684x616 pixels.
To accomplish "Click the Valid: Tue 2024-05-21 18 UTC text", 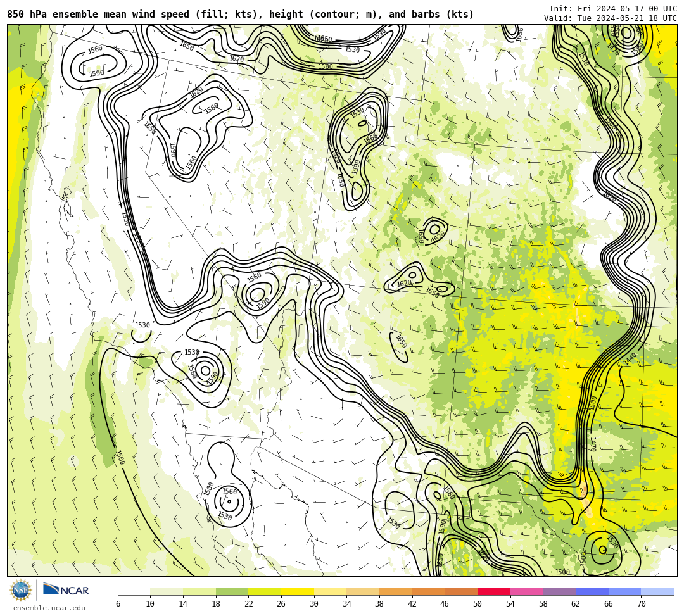I will (611, 18).
